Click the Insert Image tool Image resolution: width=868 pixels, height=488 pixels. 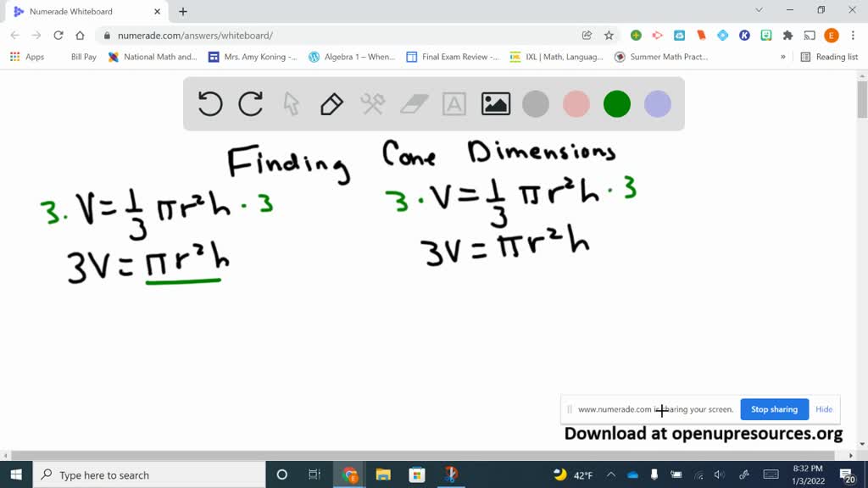point(495,103)
